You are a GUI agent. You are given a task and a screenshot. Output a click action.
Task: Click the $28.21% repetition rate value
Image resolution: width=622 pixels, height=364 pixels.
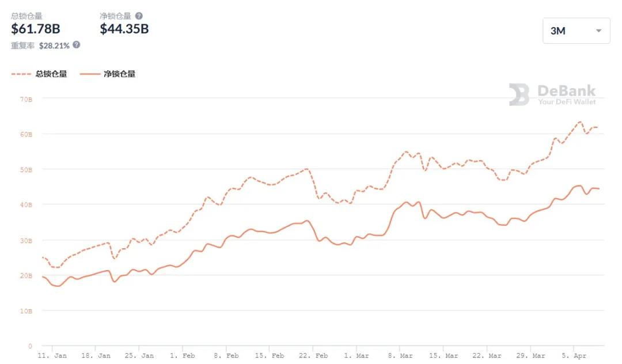[x=54, y=45]
